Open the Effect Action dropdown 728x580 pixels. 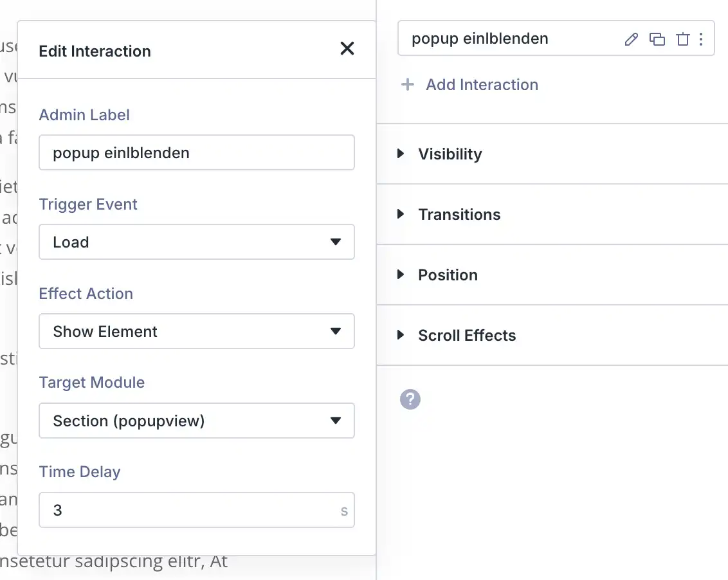point(196,331)
